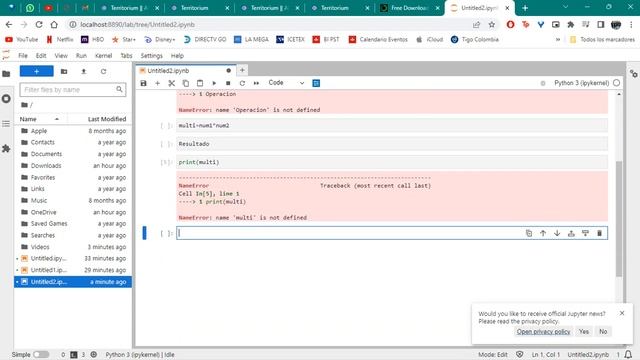Click the Resultado code cell
Screen dimensions: 640x360
pos(392,144)
